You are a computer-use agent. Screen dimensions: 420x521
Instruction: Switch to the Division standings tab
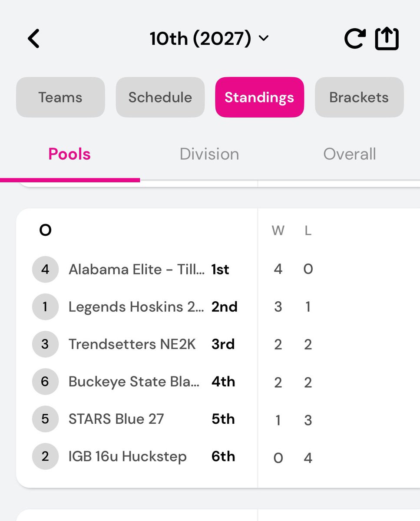209,154
